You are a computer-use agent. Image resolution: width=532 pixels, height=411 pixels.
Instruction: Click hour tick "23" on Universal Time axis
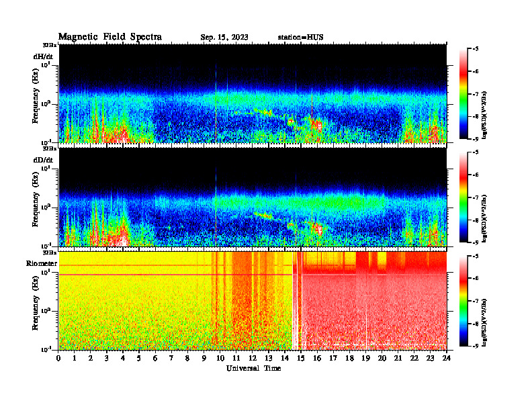click(430, 358)
